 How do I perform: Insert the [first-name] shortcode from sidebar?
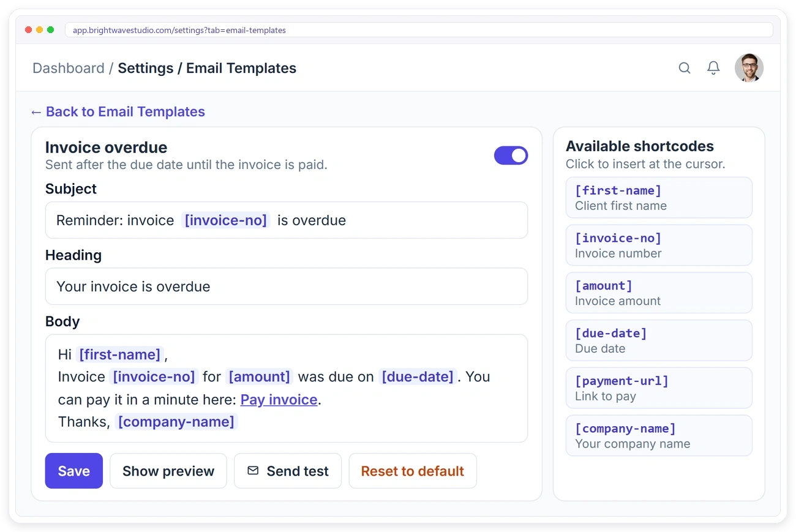pos(659,198)
